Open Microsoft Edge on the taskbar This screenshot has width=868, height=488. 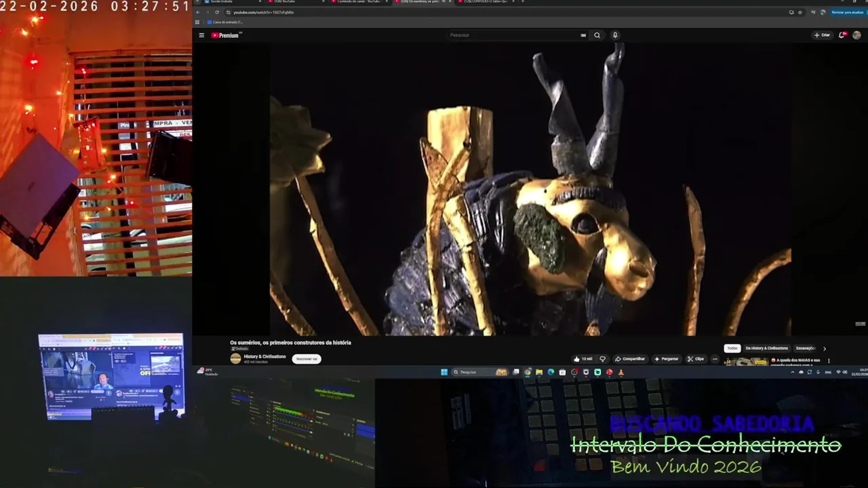(x=551, y=372)
